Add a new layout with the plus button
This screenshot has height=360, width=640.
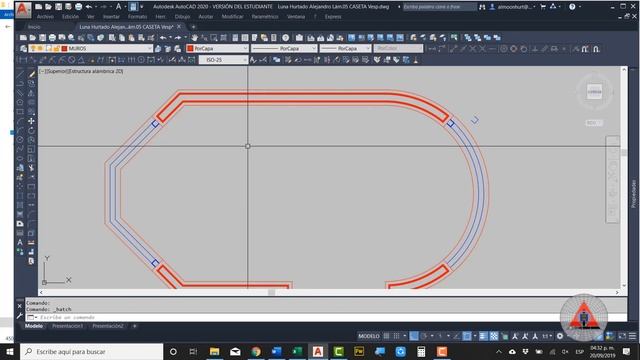point(134,326)
